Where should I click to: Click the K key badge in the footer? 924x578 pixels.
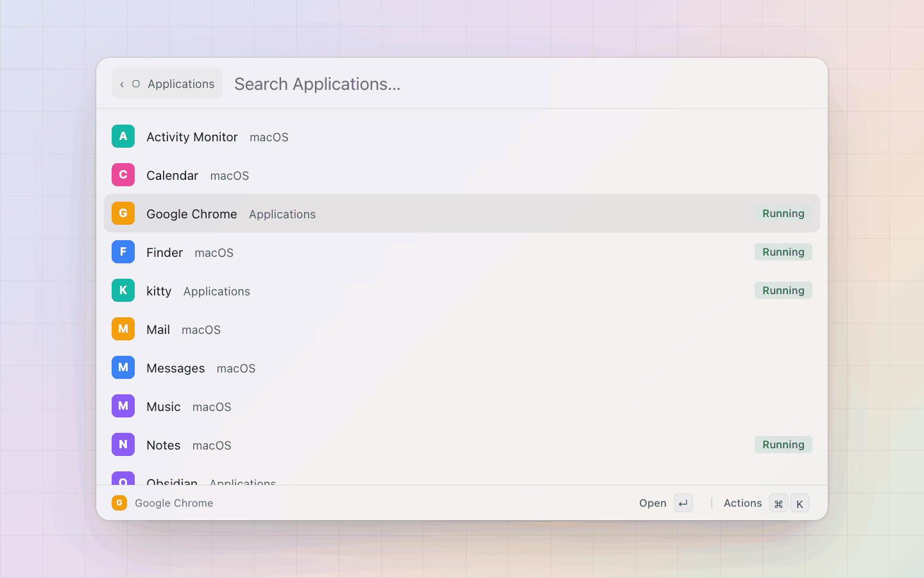pos(800,504)
